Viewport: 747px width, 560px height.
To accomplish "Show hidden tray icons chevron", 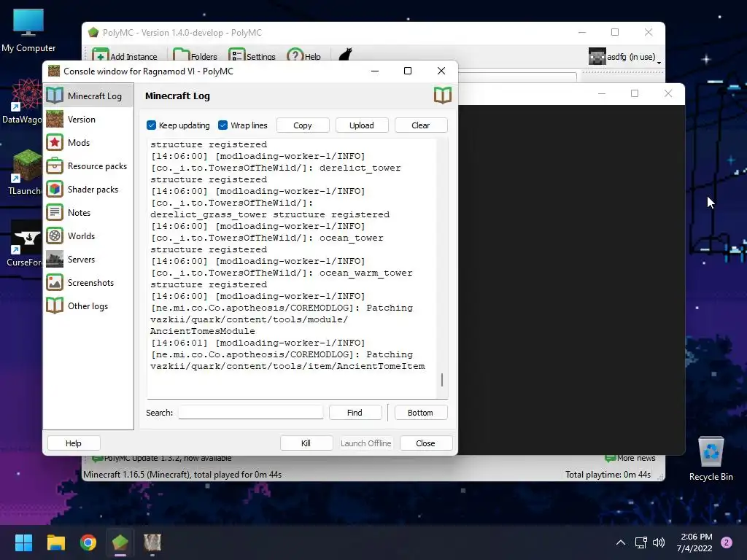I will pyautogui.click(x=621, y=542).
